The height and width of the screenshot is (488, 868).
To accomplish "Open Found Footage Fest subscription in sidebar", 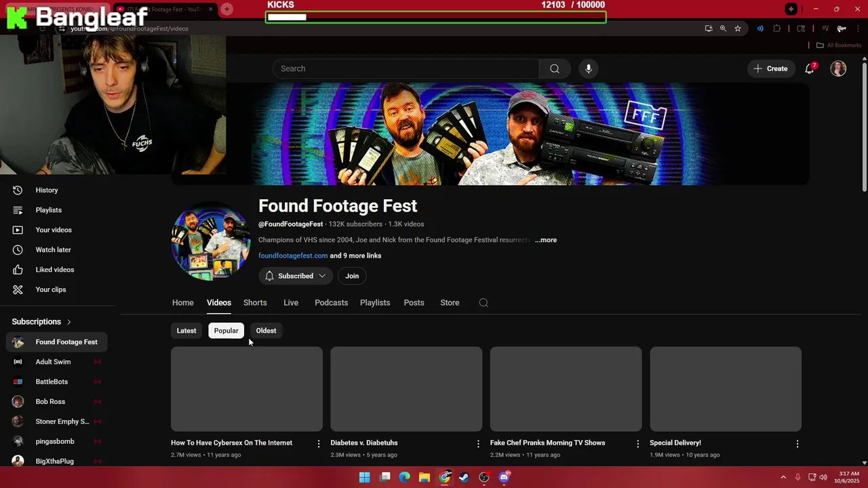I will pyautogui.click(x=57, y=342).
